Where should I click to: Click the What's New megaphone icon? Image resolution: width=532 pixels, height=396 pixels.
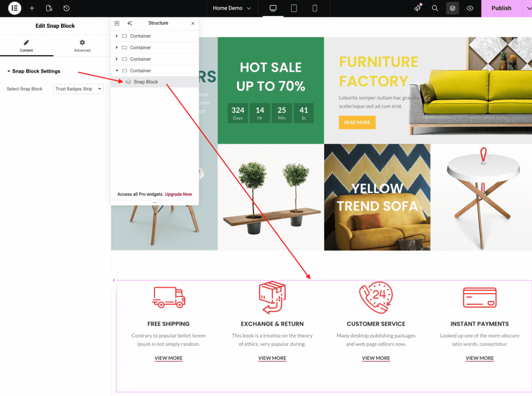coord(418,8)
